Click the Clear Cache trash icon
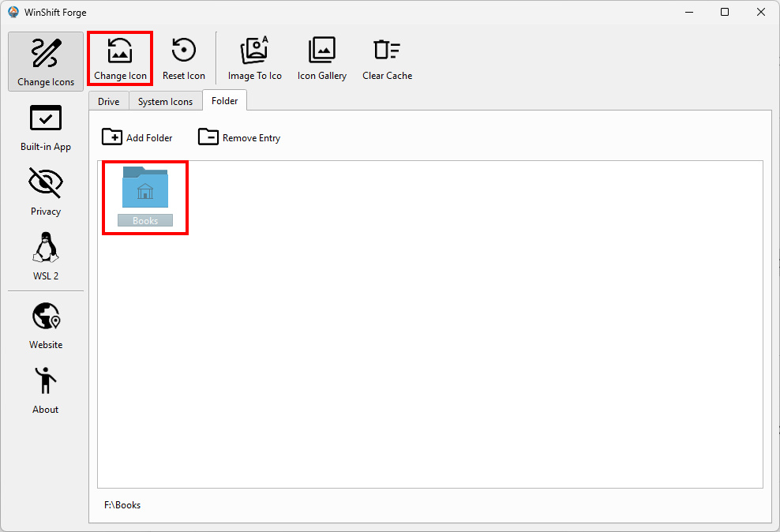The height and width of the screenshot is (532, 780). tap(387, 51)
